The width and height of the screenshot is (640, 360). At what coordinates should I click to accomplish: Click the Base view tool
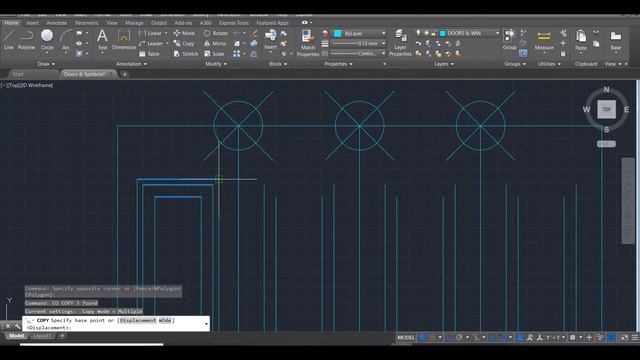[616, 40]
